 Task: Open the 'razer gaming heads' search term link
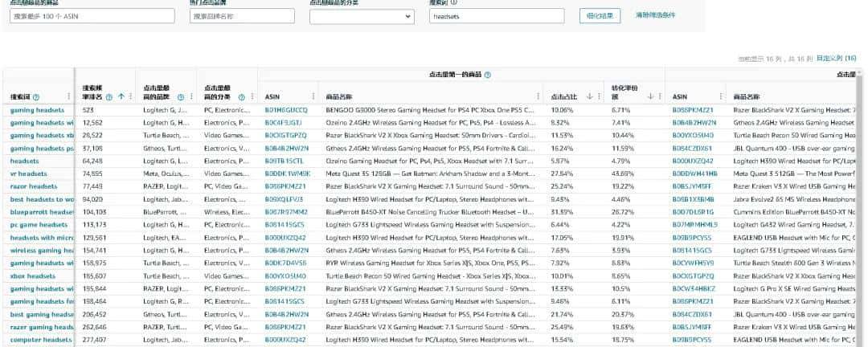[x=42, y=327]
